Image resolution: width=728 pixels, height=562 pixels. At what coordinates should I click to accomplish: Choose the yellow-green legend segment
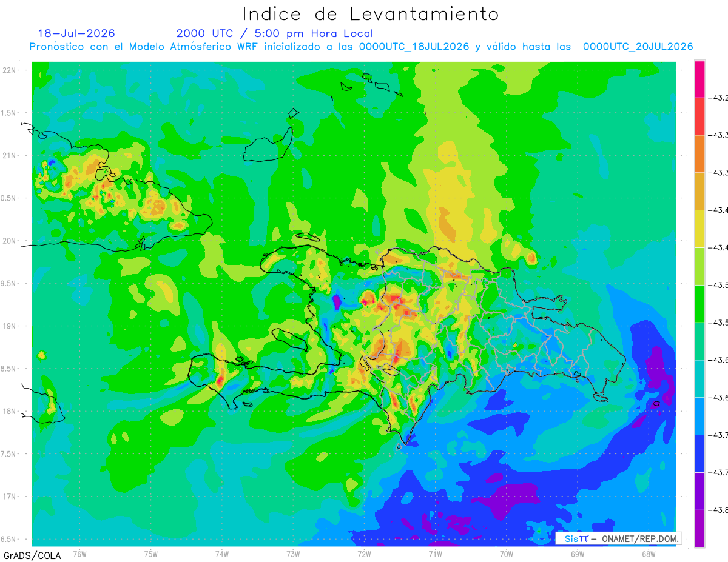click(699, 266)
